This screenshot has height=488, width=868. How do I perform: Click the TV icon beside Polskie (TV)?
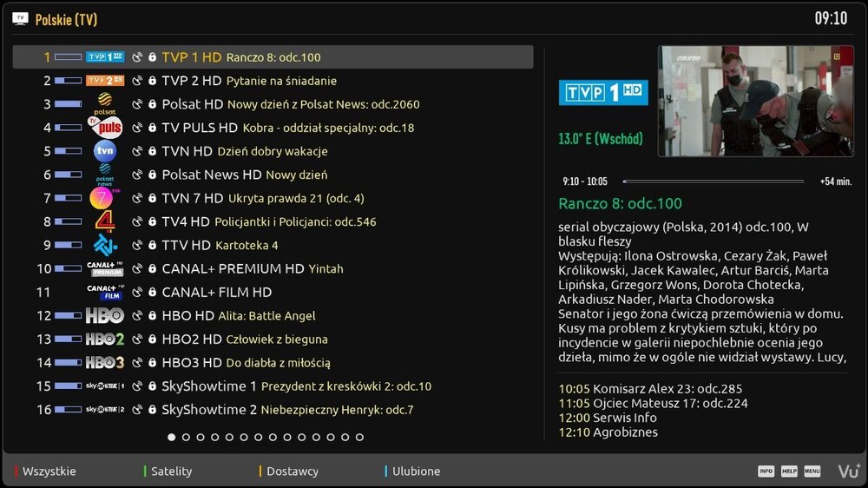click(20, 19)
